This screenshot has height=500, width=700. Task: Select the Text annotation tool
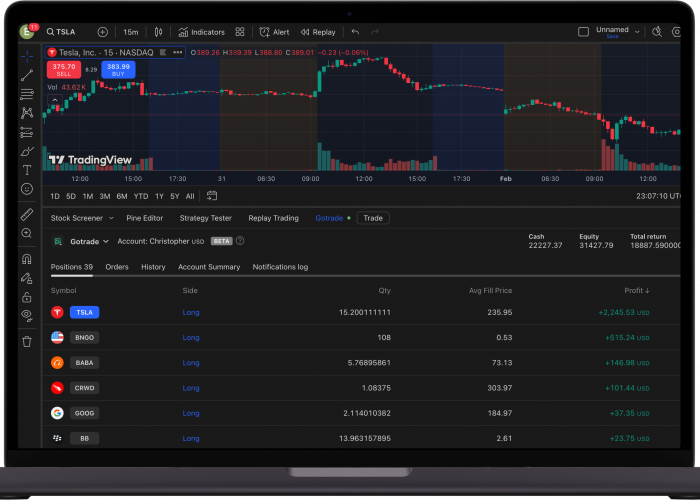(x=27, y=170)
